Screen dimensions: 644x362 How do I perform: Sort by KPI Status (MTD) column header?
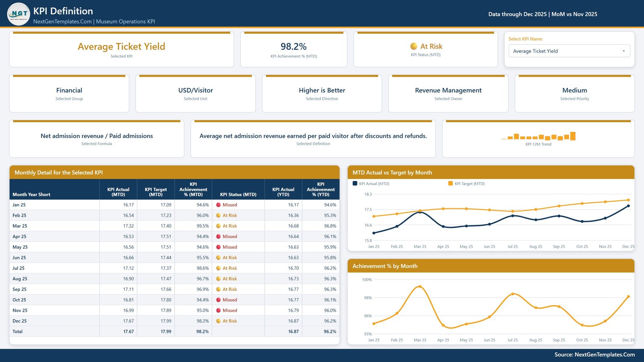point(238,194)
